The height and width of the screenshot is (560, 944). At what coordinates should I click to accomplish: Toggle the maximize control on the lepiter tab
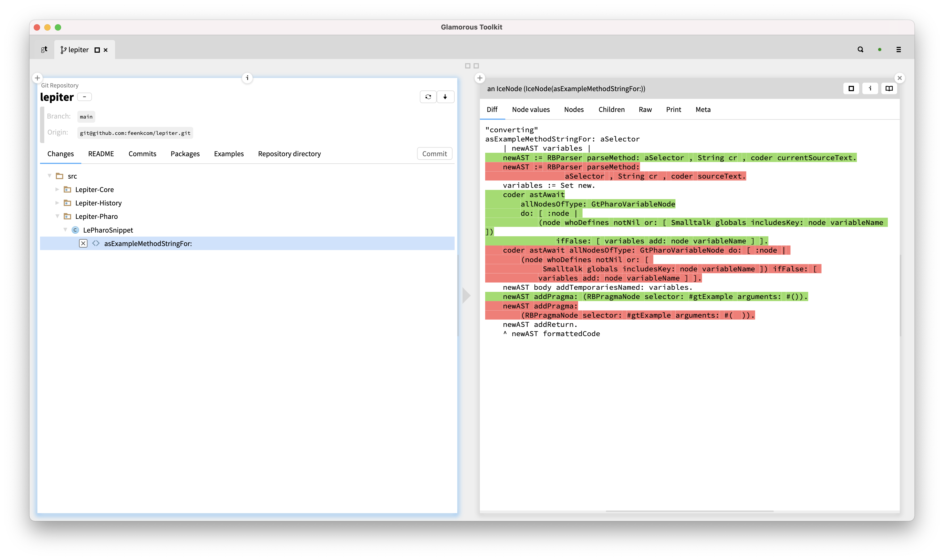[97, 50]
